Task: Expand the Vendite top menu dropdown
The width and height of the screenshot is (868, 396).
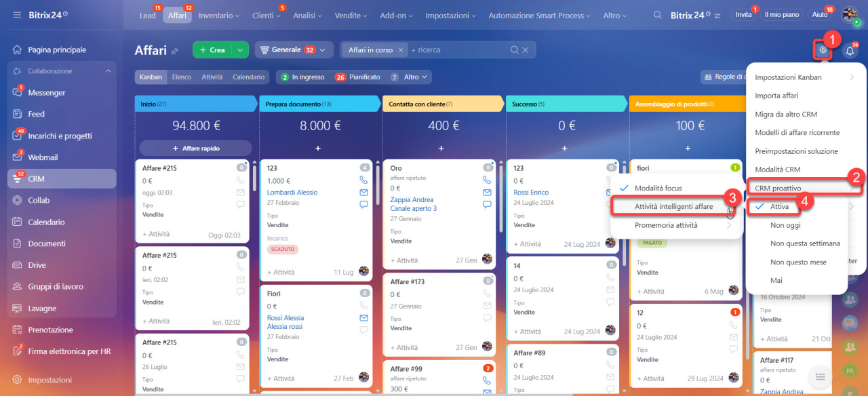Action: coord(351,15)
